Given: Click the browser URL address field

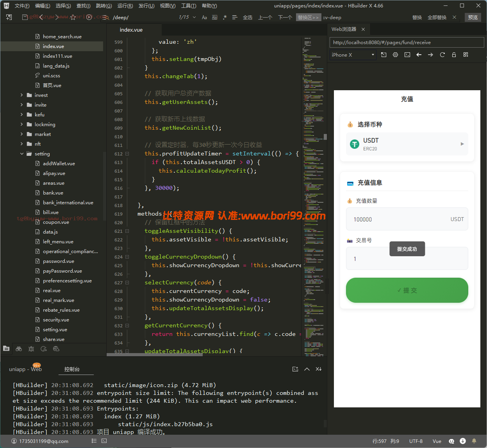Looking at the screenshot, I should (x=407, y=42).
